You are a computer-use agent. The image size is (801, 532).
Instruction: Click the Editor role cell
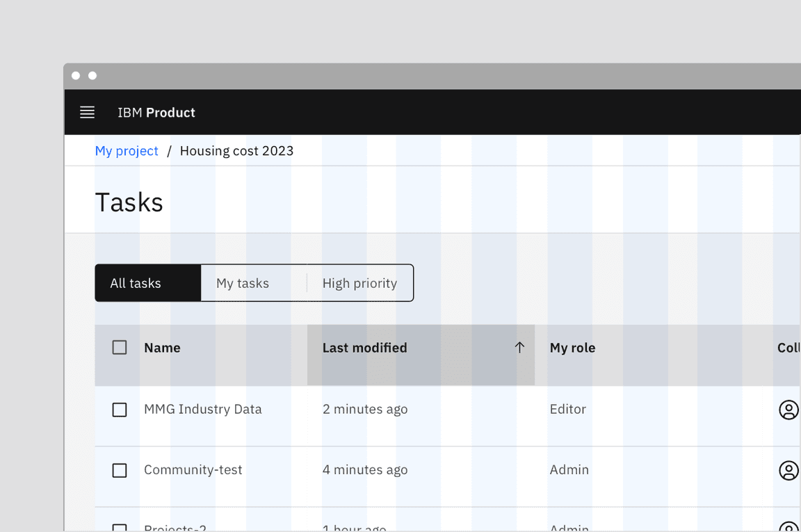click(x=568, y=410)
